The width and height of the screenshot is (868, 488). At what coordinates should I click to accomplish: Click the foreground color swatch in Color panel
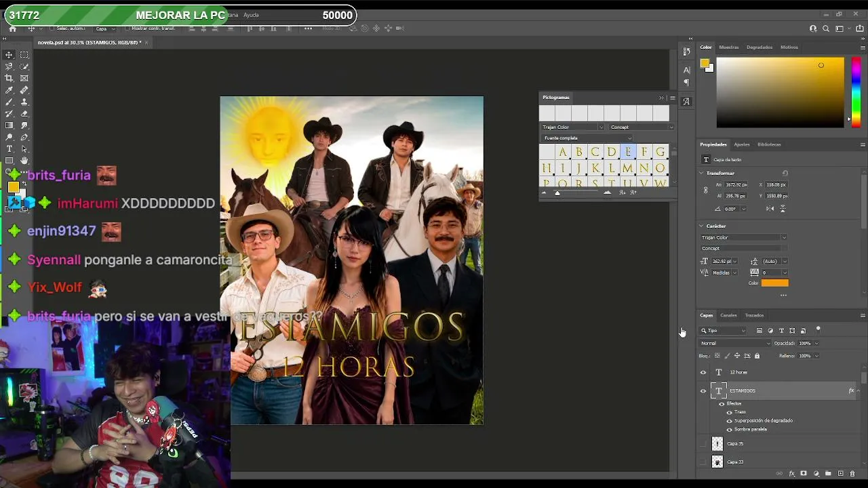[x=705, y=64]
